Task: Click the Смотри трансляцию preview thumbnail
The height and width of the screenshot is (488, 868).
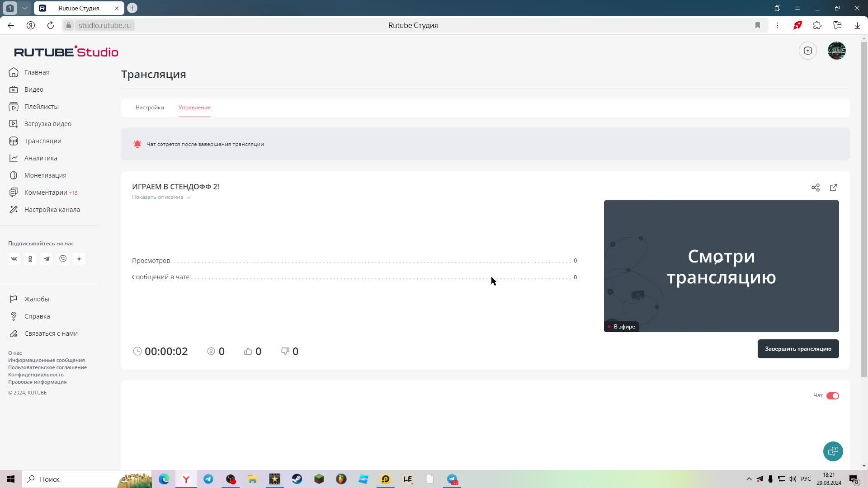Action: click(722, 266)
